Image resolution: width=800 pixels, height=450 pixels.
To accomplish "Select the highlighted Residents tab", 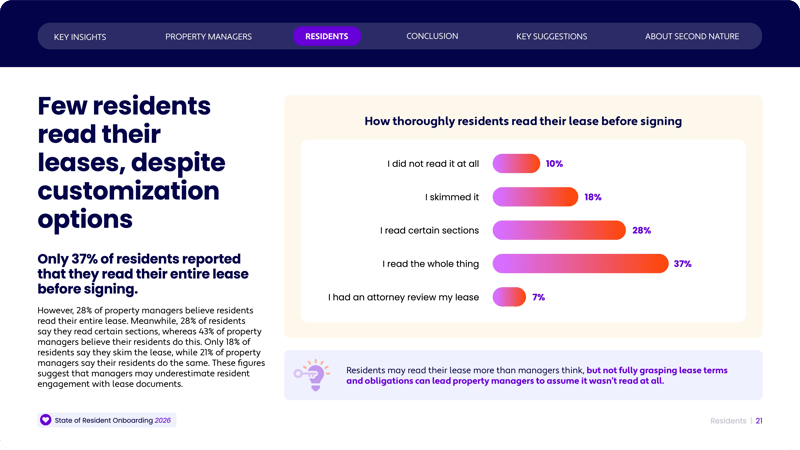I will pos(327,36).
